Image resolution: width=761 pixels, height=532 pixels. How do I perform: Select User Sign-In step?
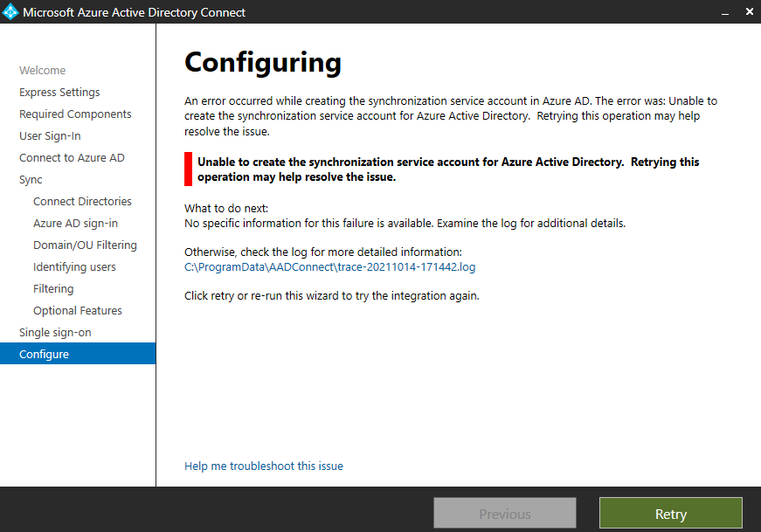[x=50, y=136]
